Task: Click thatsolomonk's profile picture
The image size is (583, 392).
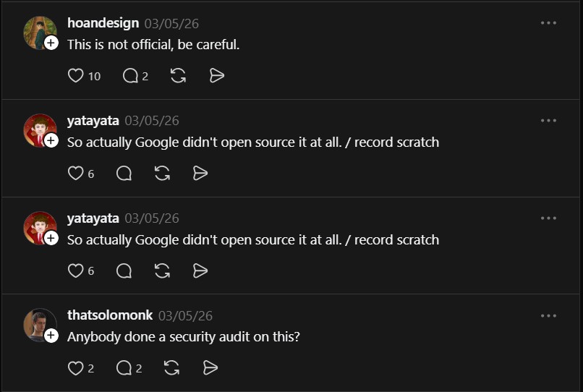Action: [38, 324]
